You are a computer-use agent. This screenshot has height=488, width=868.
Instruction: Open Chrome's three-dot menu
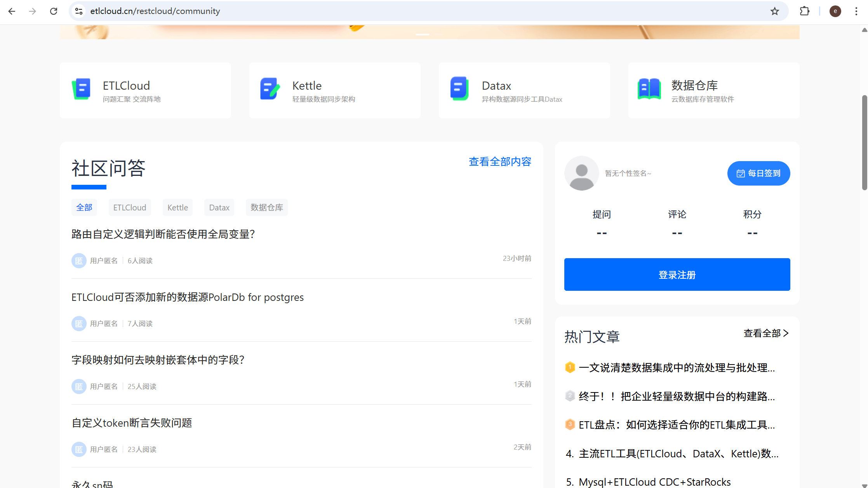(x=856, y=11)
